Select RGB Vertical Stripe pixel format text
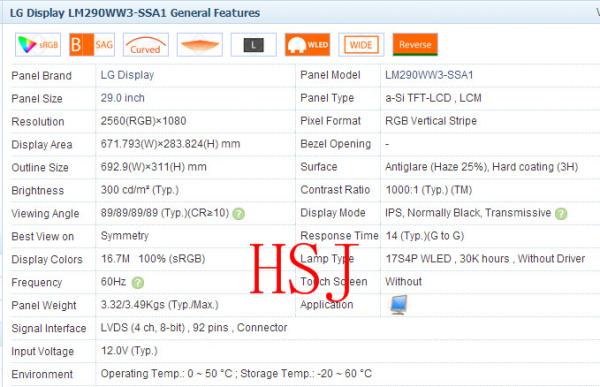This screenshot has height=387, width=600. coord(431,121)
